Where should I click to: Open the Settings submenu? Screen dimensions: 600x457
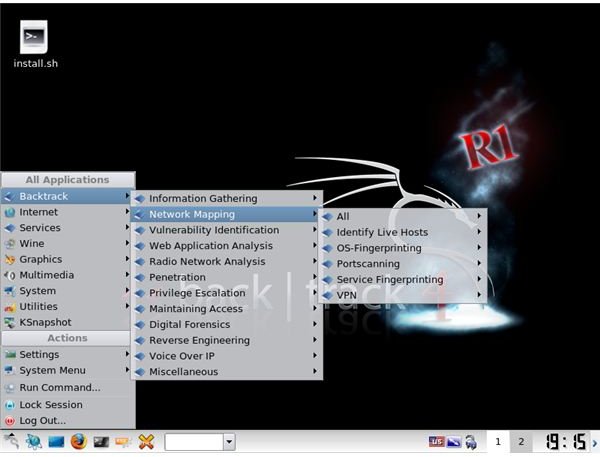pos(67,354)
